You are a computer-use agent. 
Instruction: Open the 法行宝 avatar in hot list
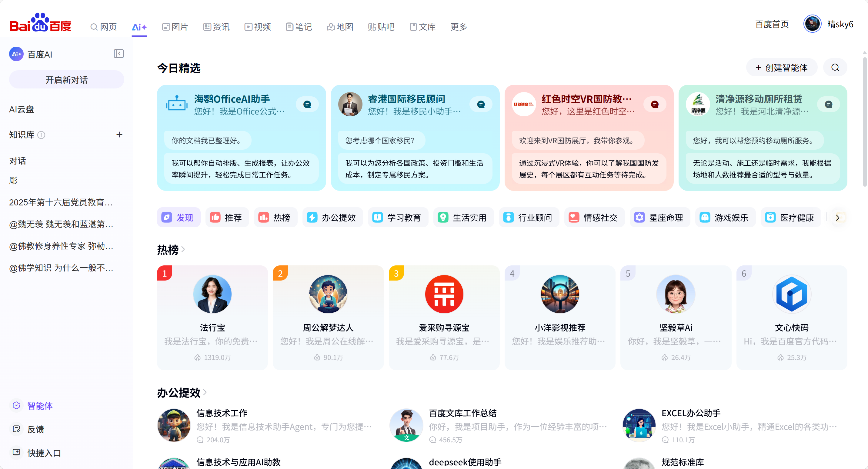[212, 294]
